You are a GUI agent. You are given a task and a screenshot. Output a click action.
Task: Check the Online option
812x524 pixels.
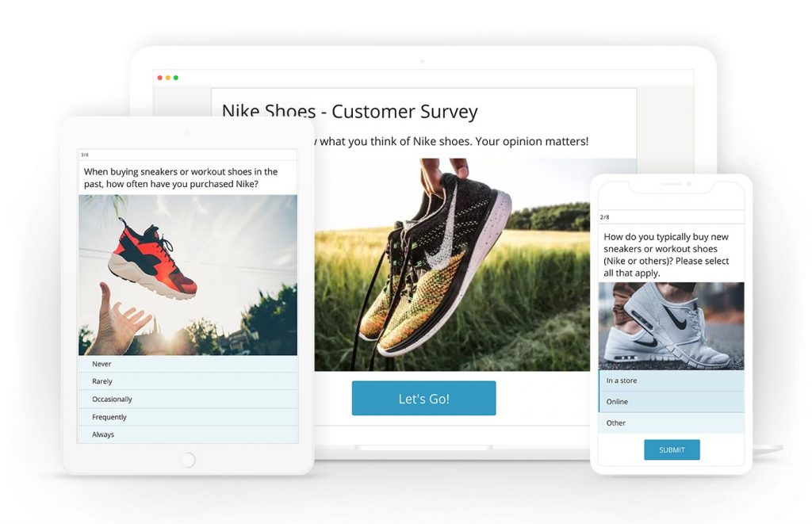coord(672,402)
